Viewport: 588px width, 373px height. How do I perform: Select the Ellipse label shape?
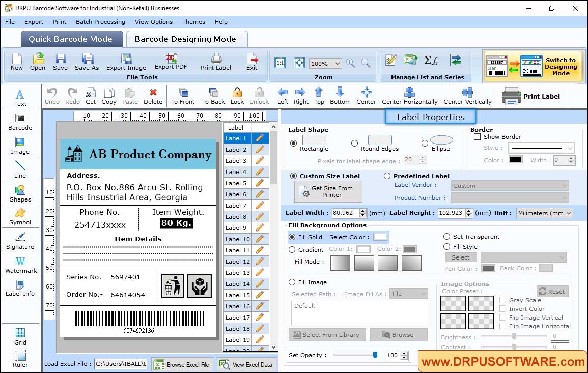point(425,143)
